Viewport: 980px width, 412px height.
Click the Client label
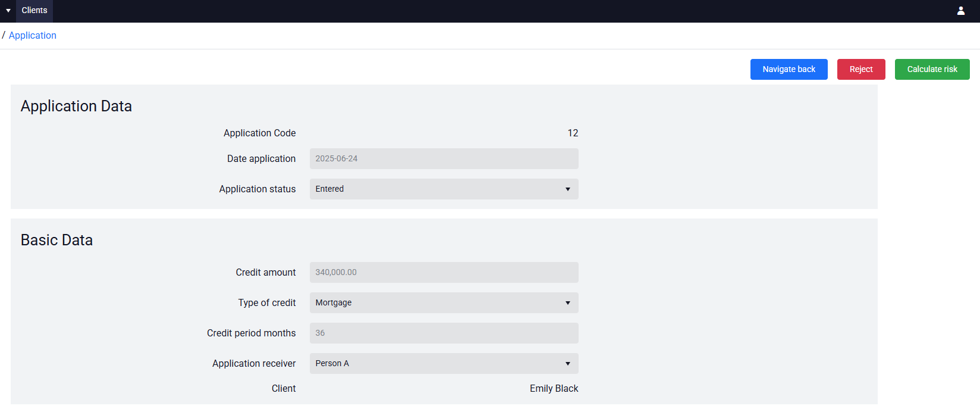(284, 389)
